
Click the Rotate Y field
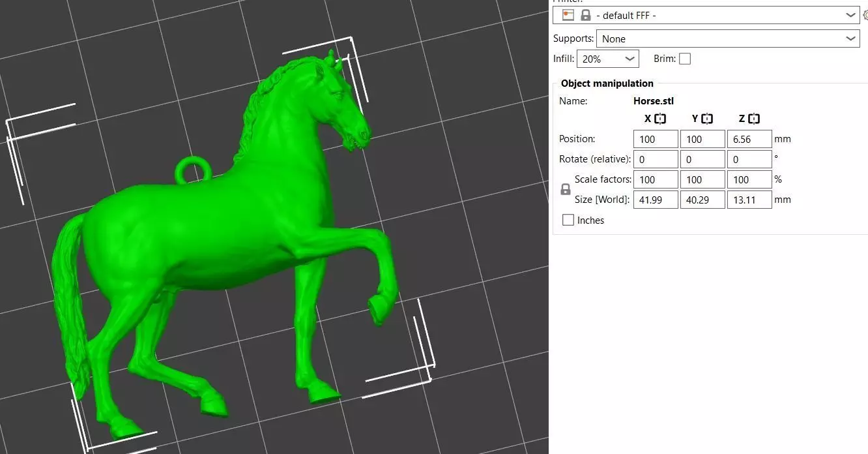point(702,159)
